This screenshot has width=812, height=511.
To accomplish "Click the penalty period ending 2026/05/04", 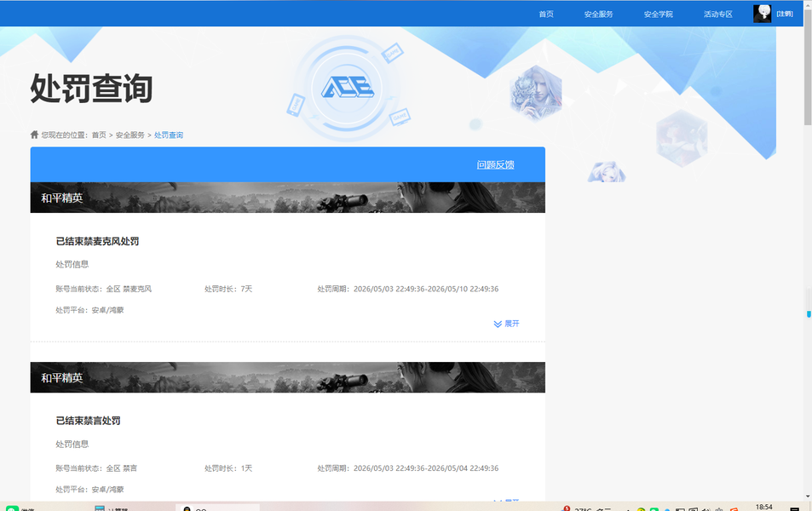I will point(408,468).
